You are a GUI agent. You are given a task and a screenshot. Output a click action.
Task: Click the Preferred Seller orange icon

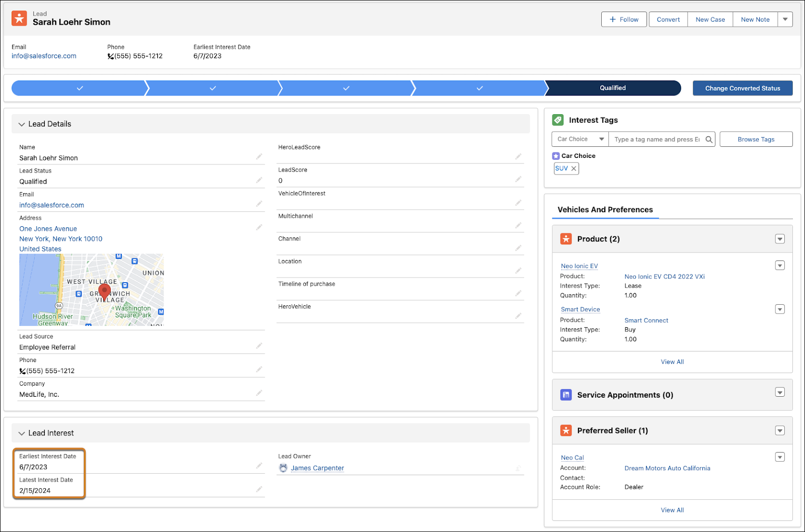click(x=566, y=430)
